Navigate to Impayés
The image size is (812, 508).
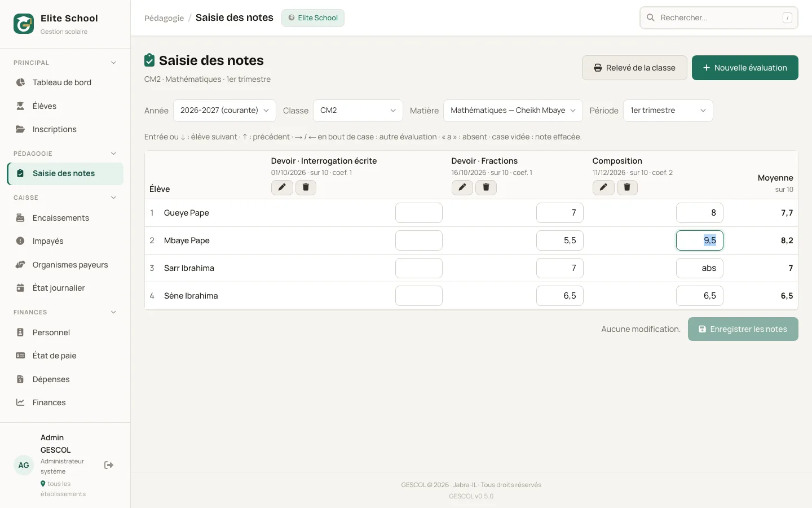point(65,241)
